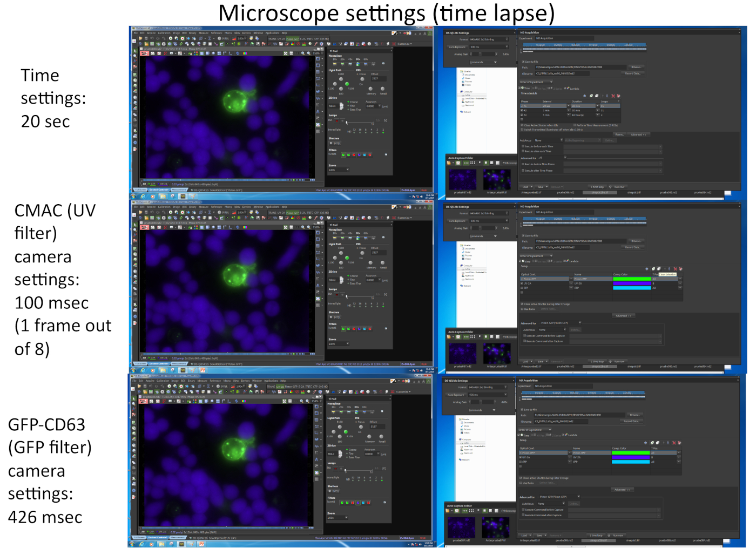Image resolution: width=756 pixels, height=555 pixels.
Task: Open Internet Explorer taskbar icon in CMAC 100 msec screenshot
Action: point(143,370)
